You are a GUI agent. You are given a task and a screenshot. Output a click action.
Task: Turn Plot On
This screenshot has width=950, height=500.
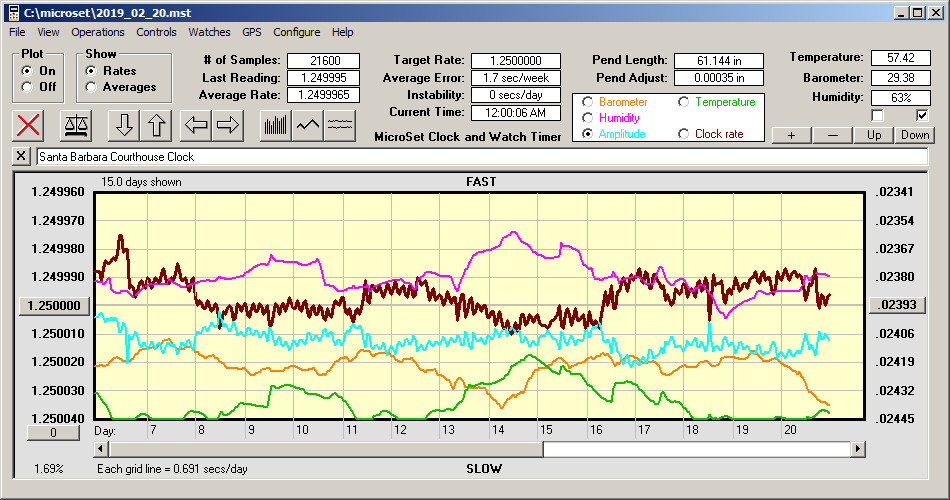point(27,71)
